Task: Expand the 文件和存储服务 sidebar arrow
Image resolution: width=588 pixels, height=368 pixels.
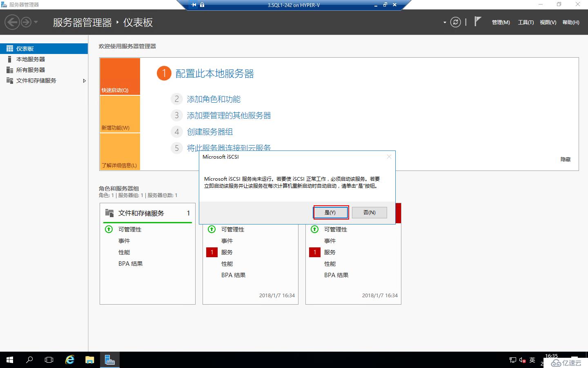Action: [x=84, y=81]
